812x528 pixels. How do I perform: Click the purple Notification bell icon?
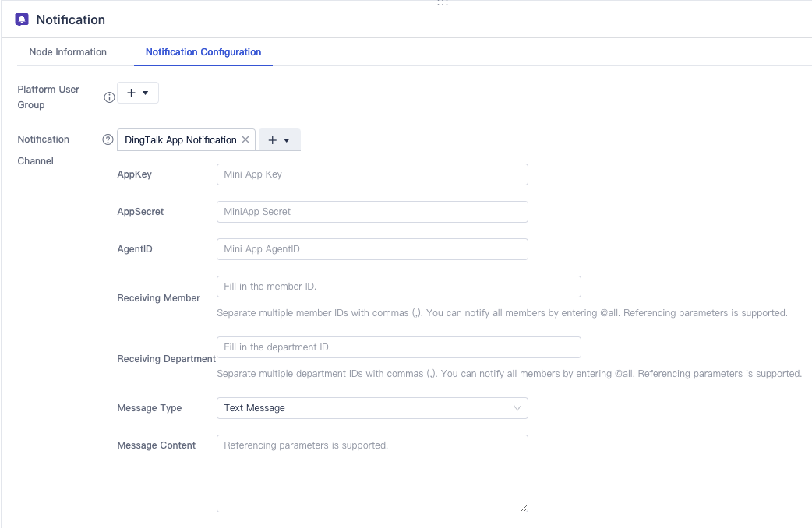22,19
